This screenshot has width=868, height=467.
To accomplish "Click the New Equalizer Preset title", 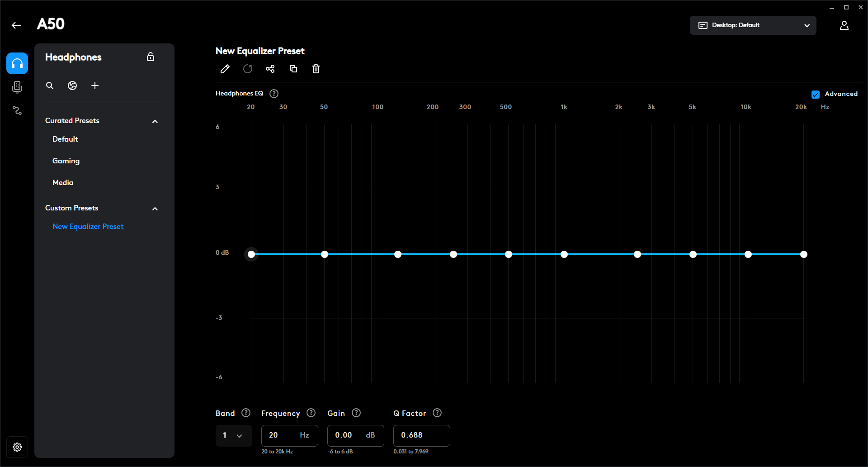I will 260,51.
